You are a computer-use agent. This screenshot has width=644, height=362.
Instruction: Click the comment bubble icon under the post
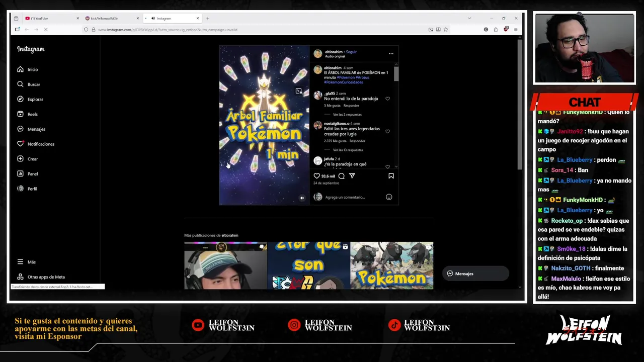341,176
